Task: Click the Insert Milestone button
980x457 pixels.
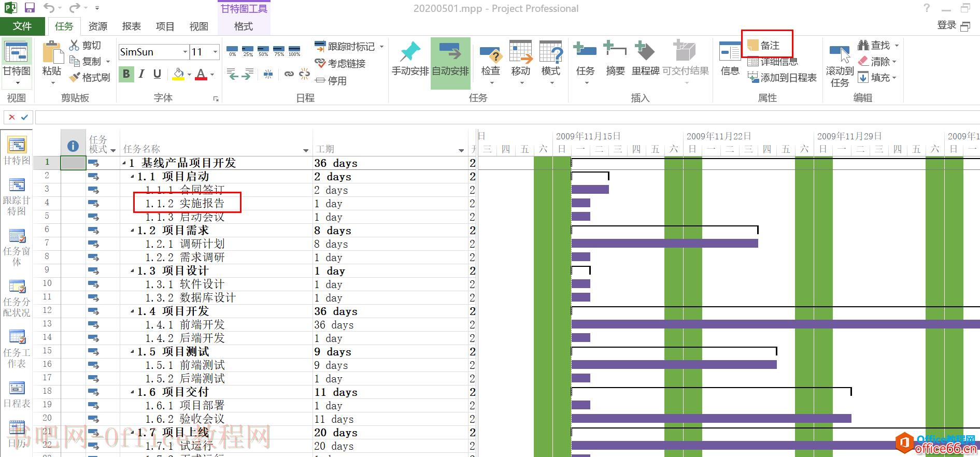Action: coord(645,59)
